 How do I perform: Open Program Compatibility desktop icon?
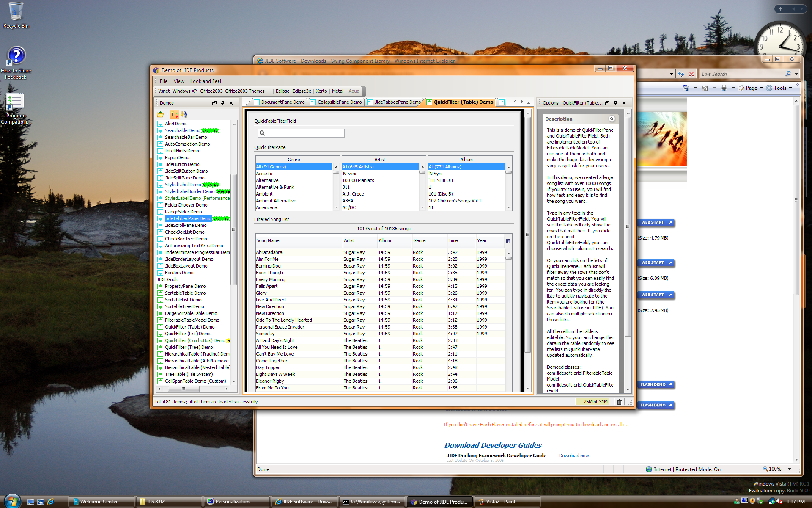click(x=16, y=109)
